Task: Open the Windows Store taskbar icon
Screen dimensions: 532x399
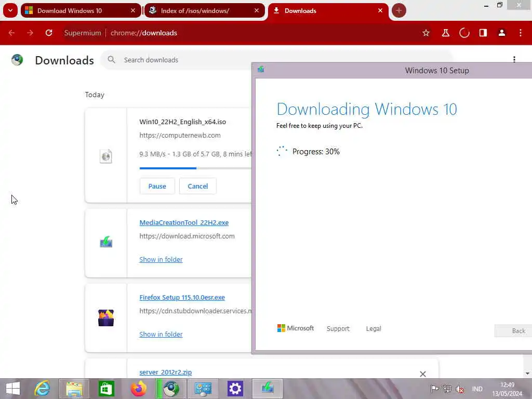Action: (106, 389)
